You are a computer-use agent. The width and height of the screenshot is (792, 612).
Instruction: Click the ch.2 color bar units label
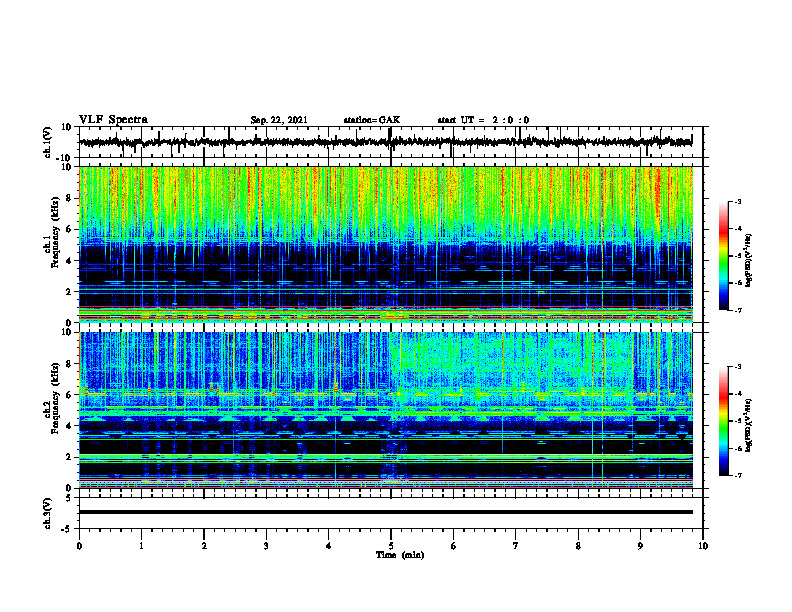749,425
